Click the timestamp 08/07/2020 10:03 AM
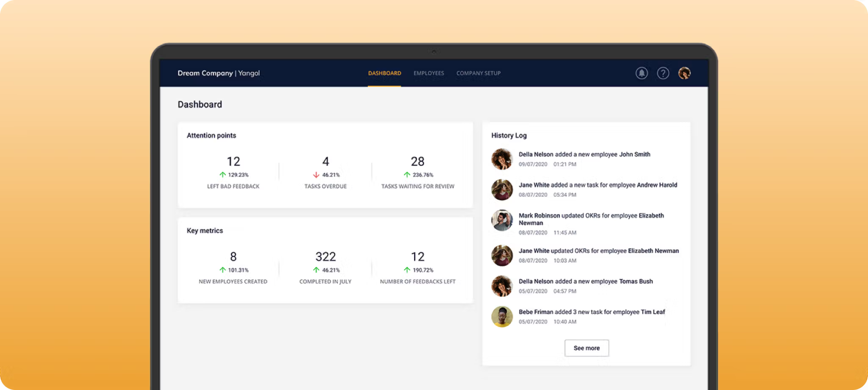The image size is (868, 390). (x=548, y=261)
